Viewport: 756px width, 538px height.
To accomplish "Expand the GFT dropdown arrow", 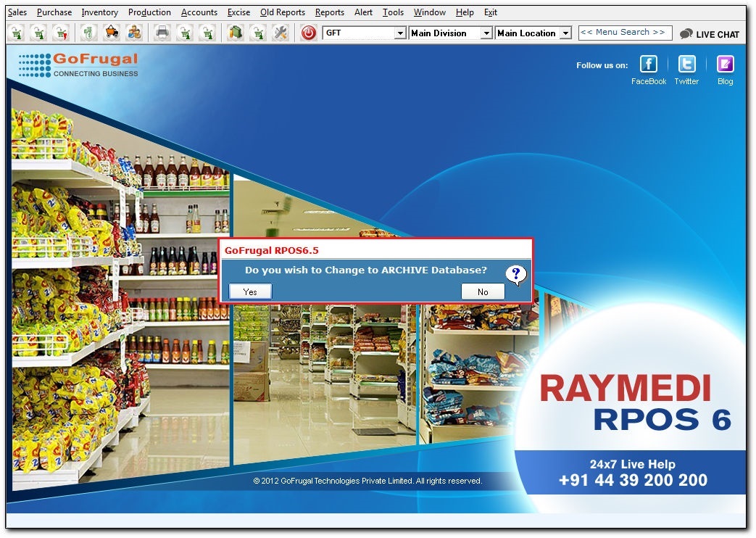I will coord(399,33).
